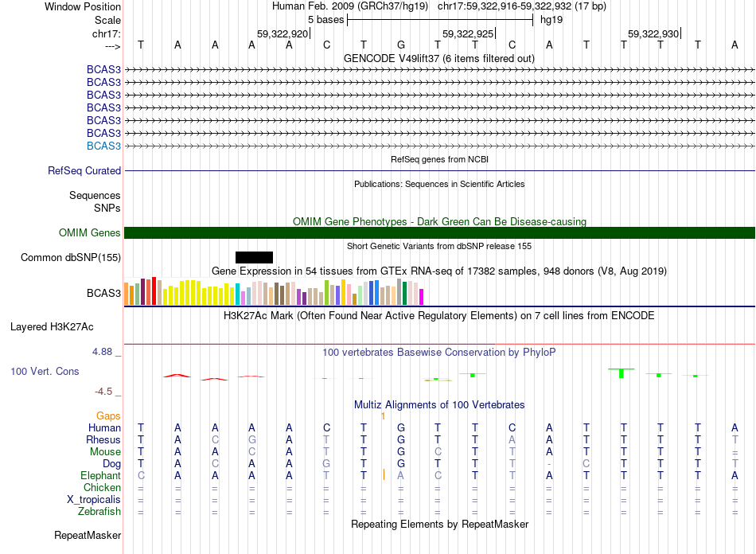Image resolution: width=756 pixels, height=554 pixels.
Task: Click the OMIM Genes side label
Action: coord(90,233)
